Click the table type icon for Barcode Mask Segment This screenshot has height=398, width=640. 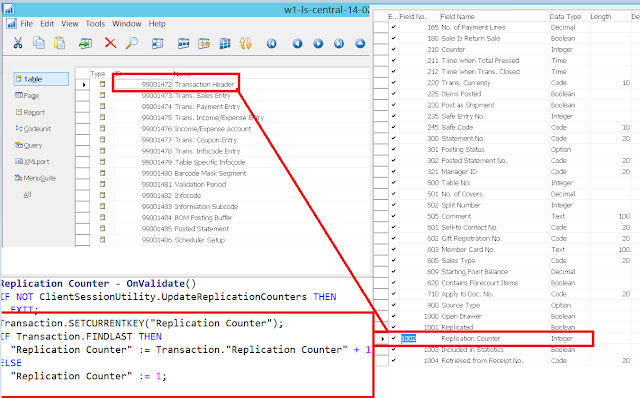point(102,173)
